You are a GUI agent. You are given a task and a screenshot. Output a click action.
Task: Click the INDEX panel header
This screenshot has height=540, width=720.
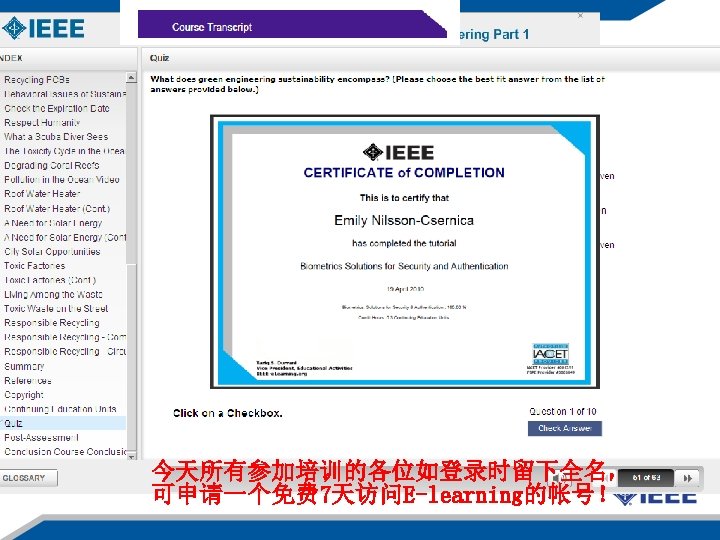[11, 58]
